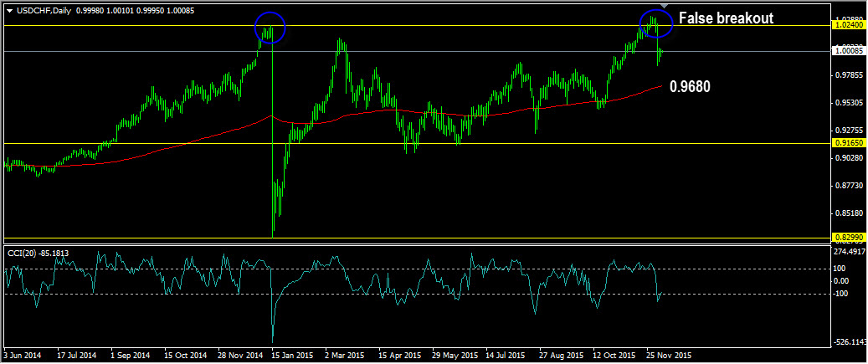Select the 0.9680 text label
Image resolution: width=868 pixels, height=364 pixels.
[x=690, y=86]
